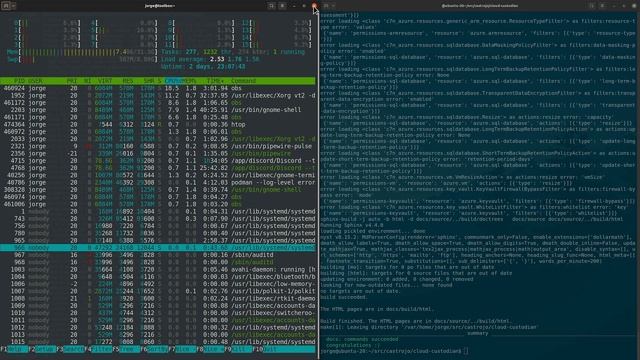The width and height of the screenshot is (640, 360).
Task: Sort by CPU% column header
Action: pyautogui.click(x=173, y=81)
